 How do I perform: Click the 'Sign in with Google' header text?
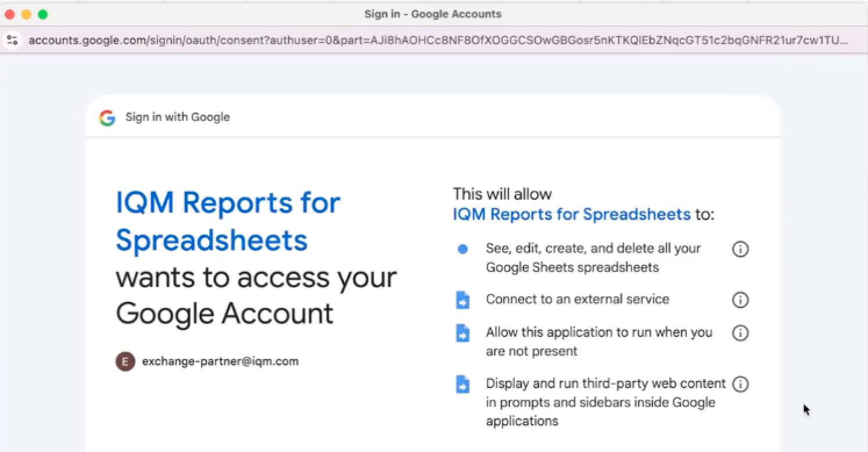pos(177,117)
